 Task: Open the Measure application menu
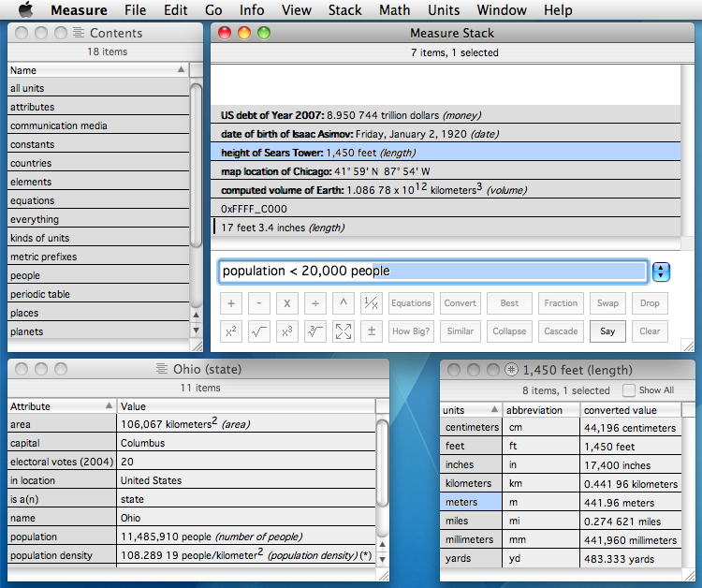coord(79,10)
